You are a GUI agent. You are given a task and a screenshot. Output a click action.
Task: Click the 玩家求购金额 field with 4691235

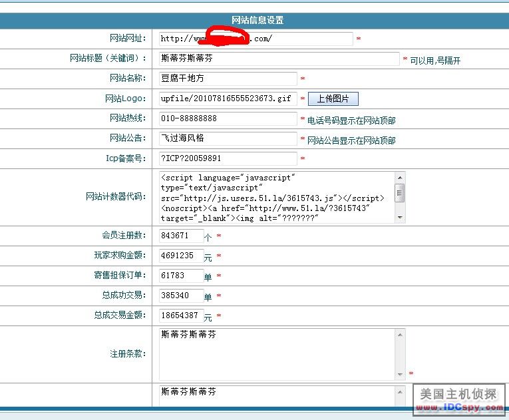[x=181, y=256]
